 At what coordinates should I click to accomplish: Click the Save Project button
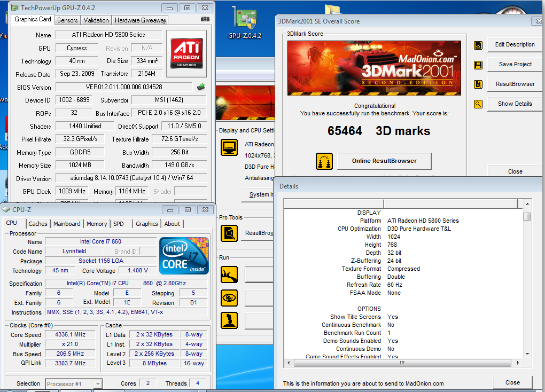(x=515, y=64)
